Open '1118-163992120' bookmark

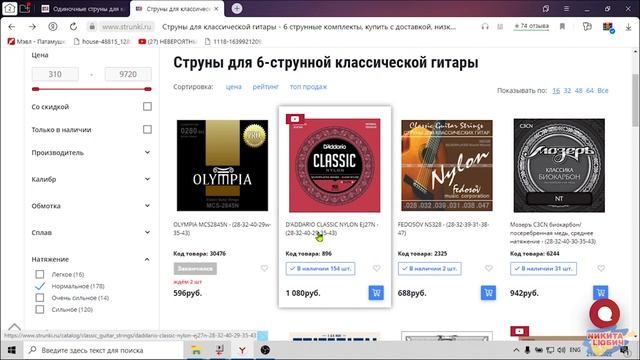click(x=234, y=41)
